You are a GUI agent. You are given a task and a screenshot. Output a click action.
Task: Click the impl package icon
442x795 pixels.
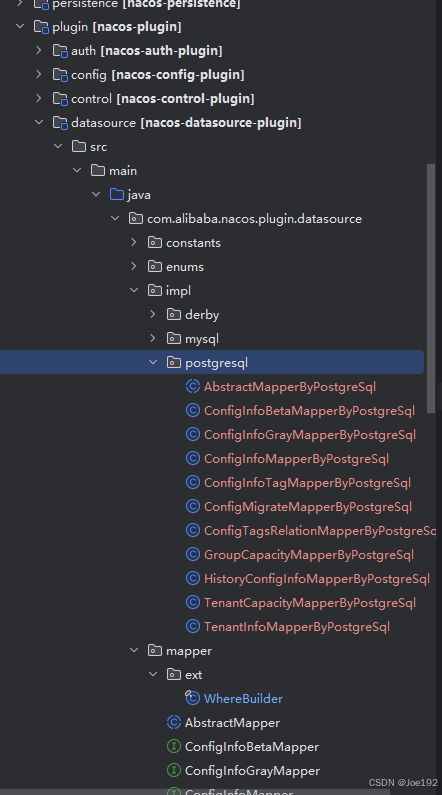155,291
